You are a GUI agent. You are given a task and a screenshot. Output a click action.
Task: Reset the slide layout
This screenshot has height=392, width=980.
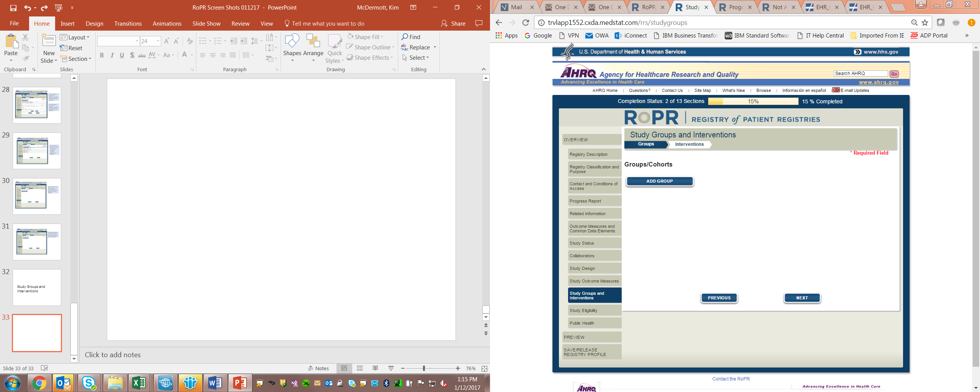click(71, 48)
